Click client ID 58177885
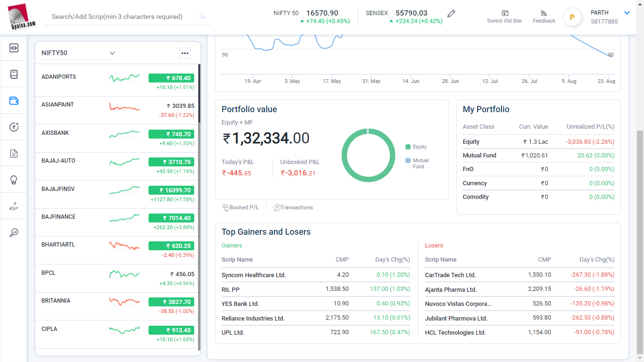The height and width of the screenshot is (362, 644). (x=604, y=21)
